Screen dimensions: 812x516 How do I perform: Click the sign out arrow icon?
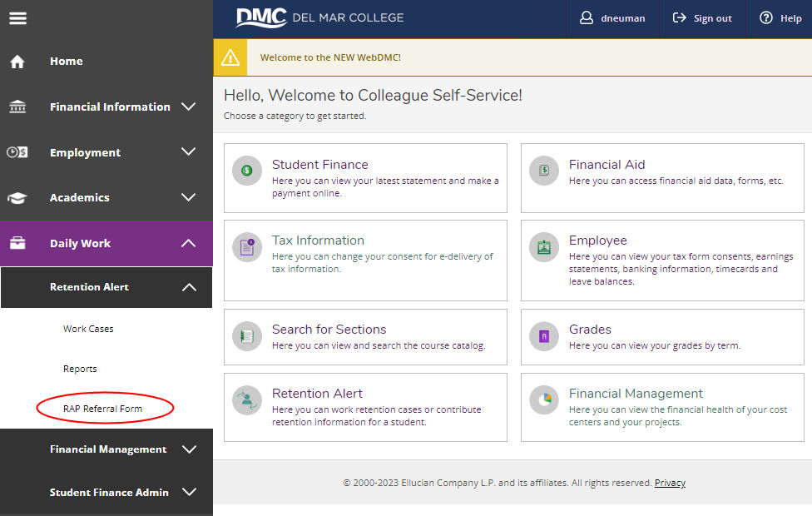coord(679,18)
